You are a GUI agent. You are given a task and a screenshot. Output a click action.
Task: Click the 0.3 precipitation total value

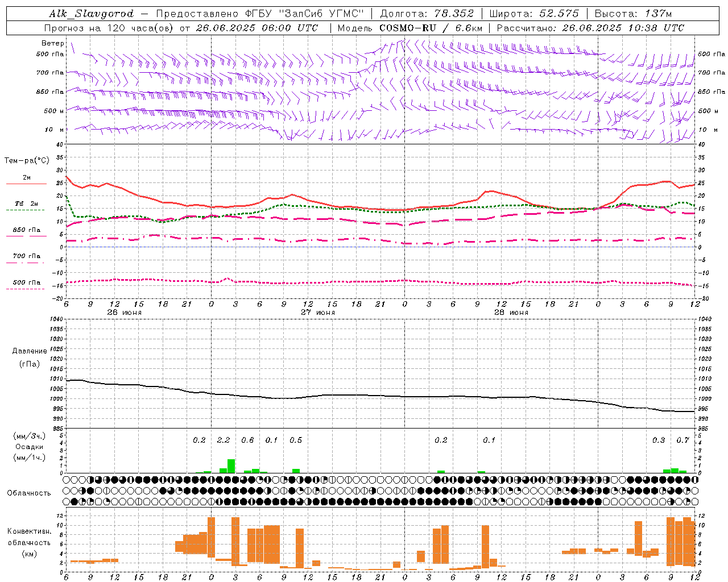[x=659, y=440]
